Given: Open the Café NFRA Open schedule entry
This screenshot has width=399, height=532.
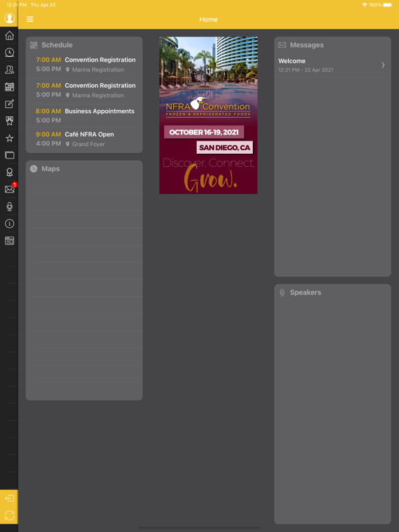Looking at the screenshot, I should (84, 139).
